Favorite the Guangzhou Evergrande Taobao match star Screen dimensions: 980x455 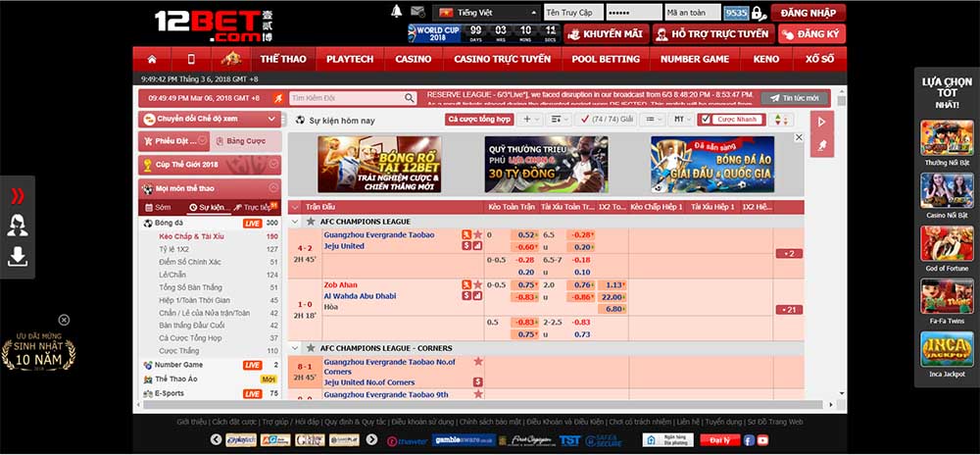[x=477, y=234]
